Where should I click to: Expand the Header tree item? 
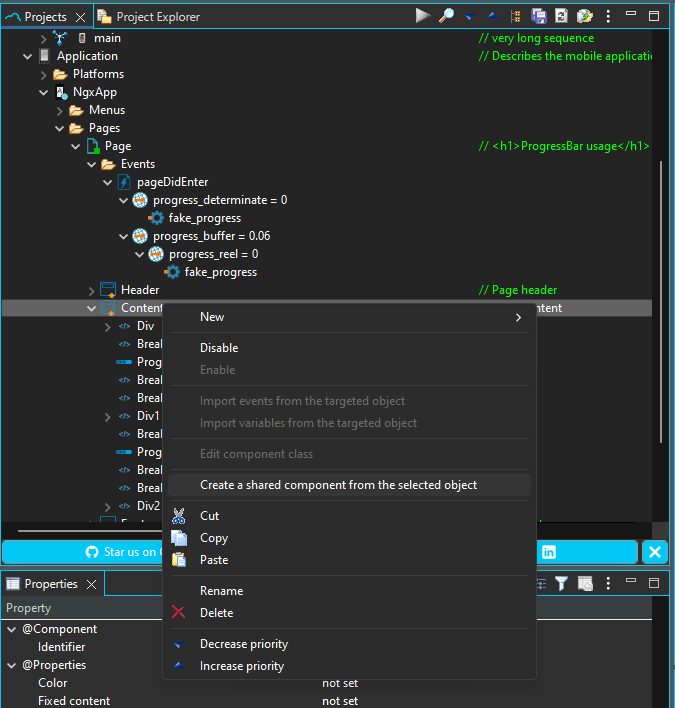click(92, 290)
